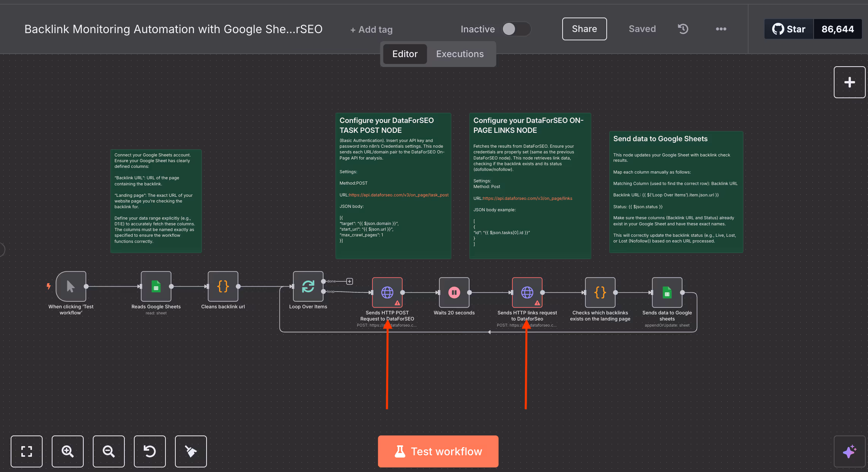Screen dimensions: 868x472
Task: Open the task_post API URL link in sticky note
Action: point(399,195)
